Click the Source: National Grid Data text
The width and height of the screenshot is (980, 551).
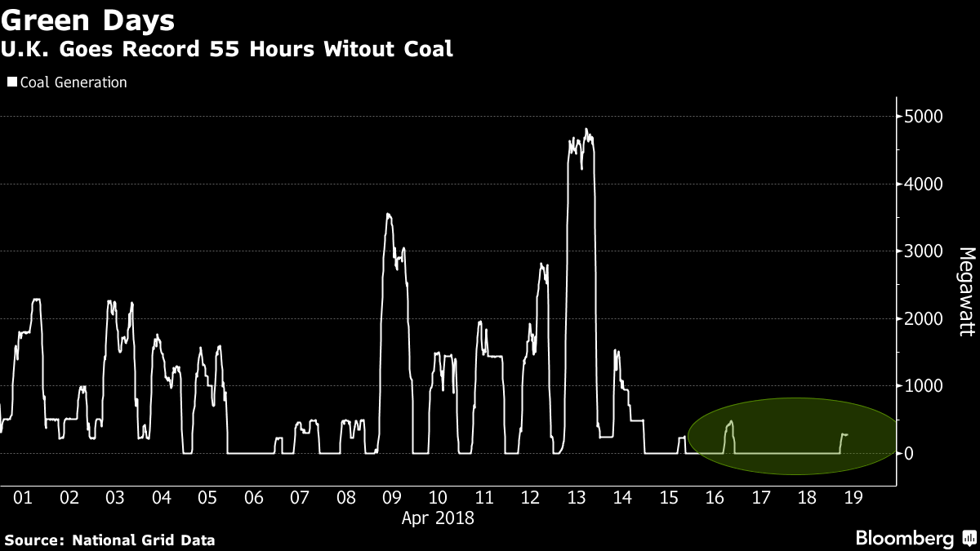pyautogui.click(x=110, y=540)
